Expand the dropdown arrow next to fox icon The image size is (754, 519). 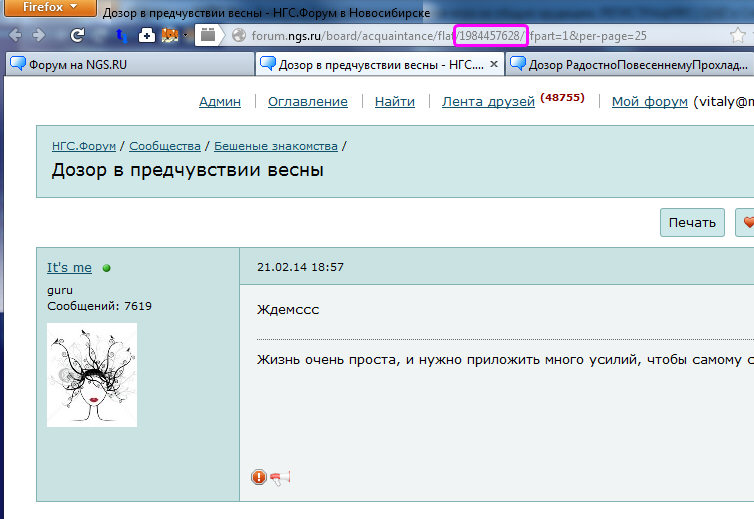[x=185, y=35]
